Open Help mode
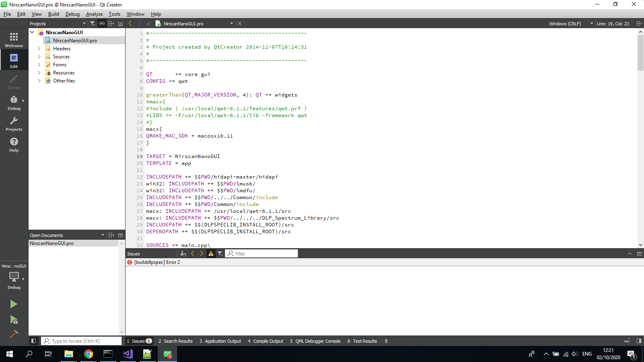 click(14, 144)
